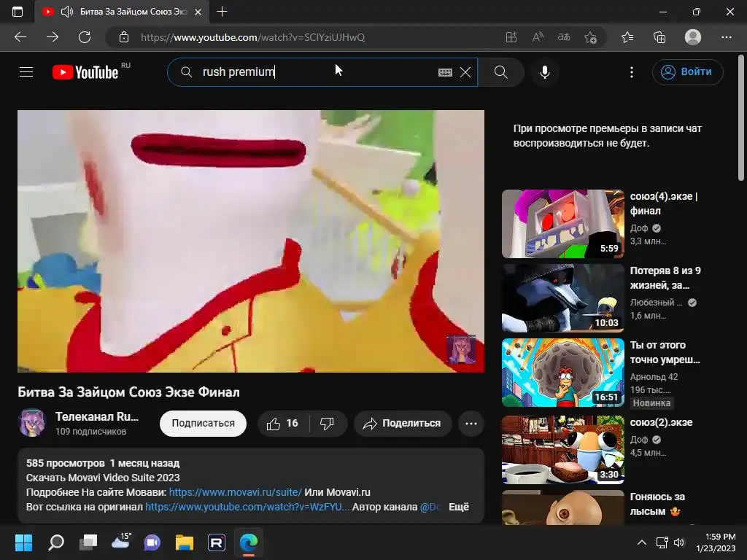Go to YouTube home via logo

86,72
